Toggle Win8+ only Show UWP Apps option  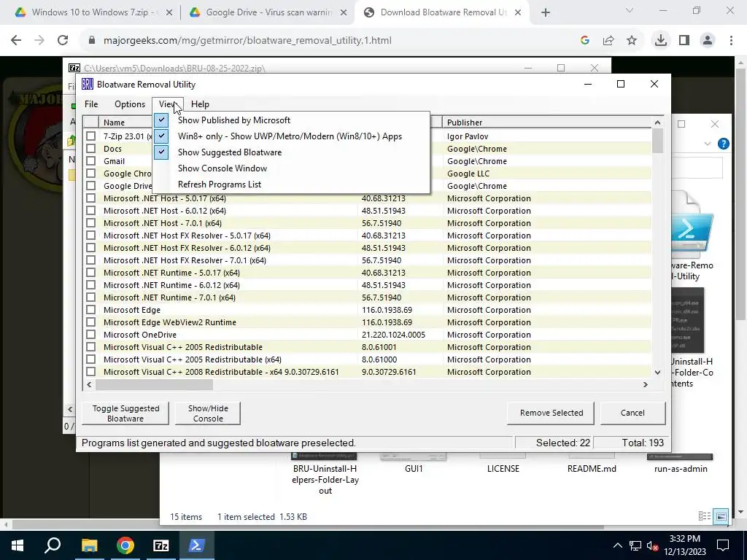point(291,136)
